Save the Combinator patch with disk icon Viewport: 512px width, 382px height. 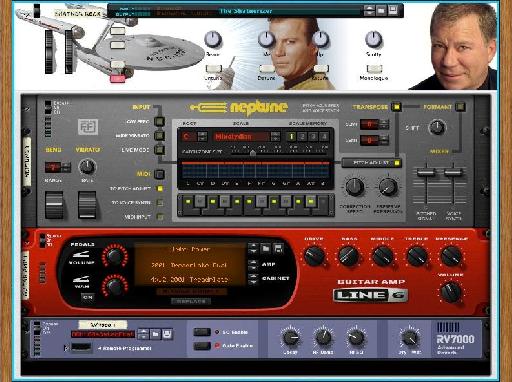393,10
